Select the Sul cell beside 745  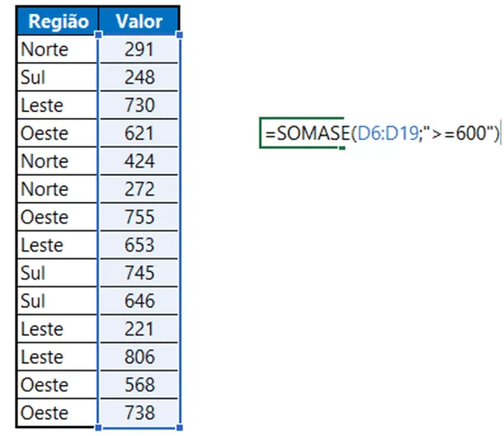57,273
